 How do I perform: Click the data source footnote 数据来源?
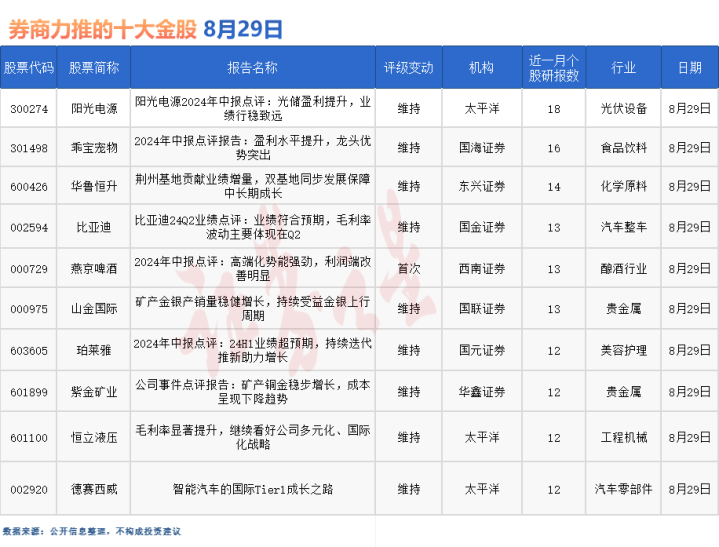pos(92,531)
